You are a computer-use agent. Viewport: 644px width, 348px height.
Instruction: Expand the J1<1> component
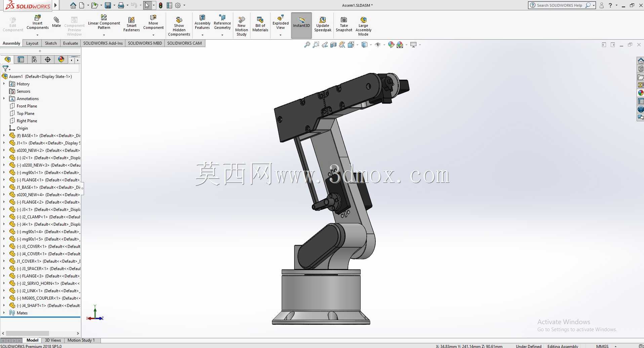4,143
